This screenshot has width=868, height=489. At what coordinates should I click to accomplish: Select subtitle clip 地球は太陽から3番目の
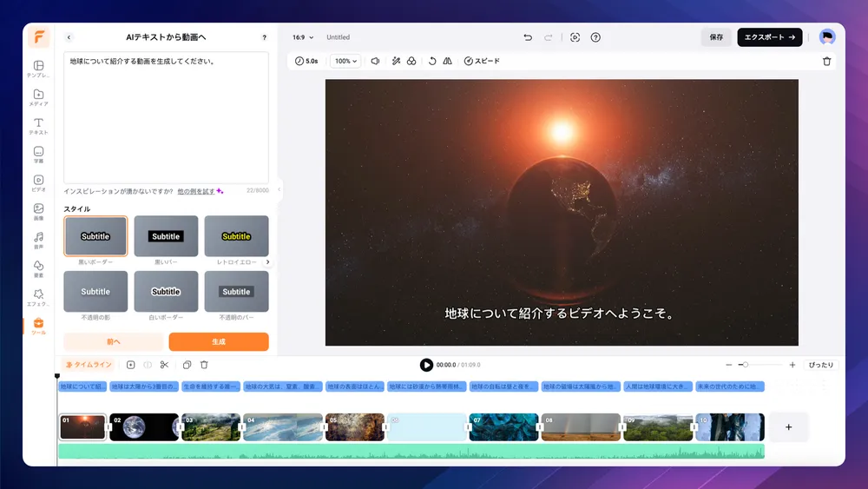coord(144,387)
